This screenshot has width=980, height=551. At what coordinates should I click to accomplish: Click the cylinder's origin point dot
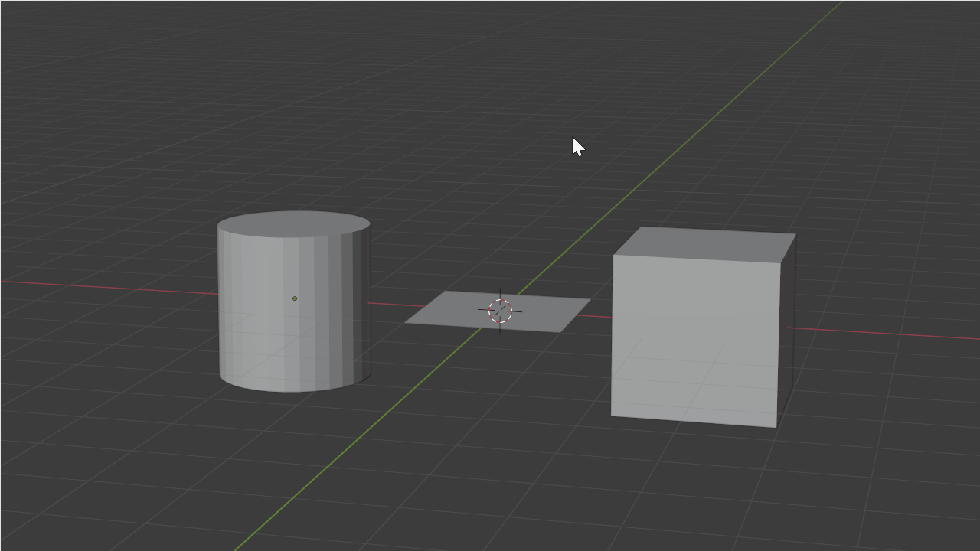point(295,298)
